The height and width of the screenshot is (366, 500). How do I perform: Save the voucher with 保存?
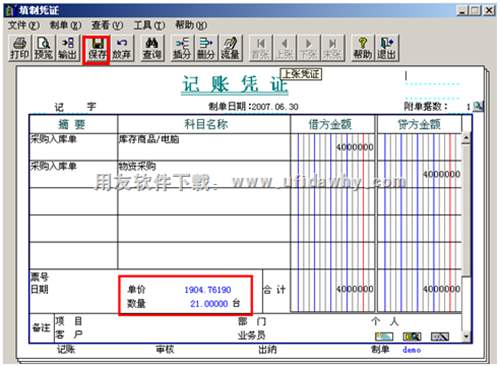coord(96,49)
